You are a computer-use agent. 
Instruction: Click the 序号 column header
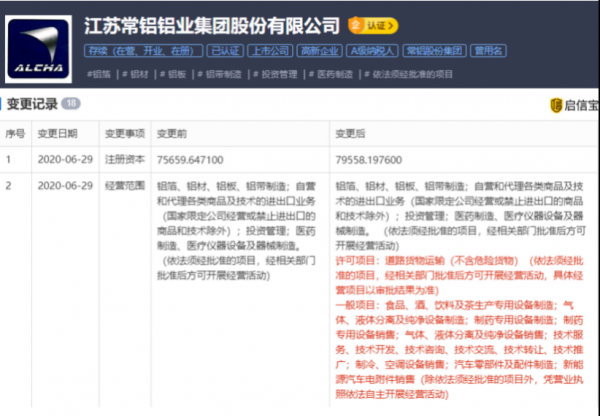15,134
